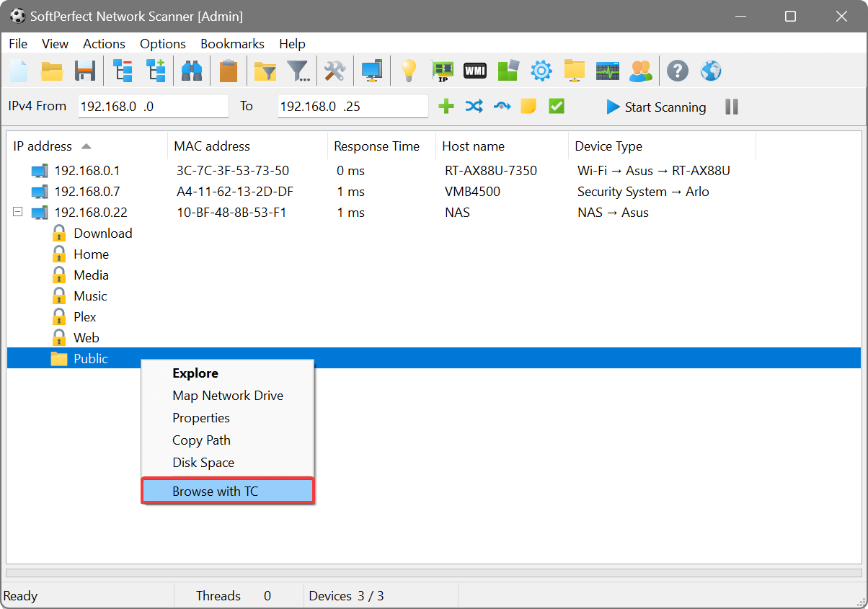The image size is (868, 609).
Task: Open the Bookmarks menu
Action: [x=232, y=44]
